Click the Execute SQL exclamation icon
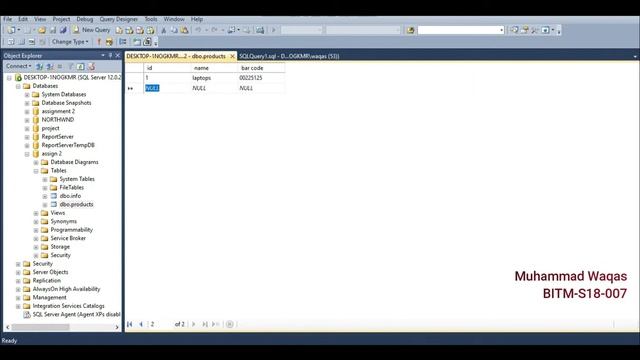Image resolution: width=640 pixels, height=360 pixels. point(98,42)
